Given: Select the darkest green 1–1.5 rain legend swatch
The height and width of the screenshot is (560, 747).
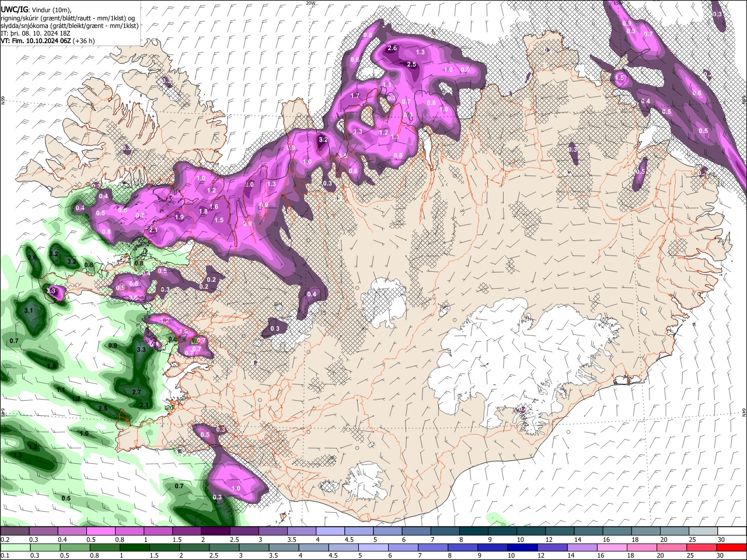Looking at the screenshot, I should pyautogui.click(x=134, y=547).
